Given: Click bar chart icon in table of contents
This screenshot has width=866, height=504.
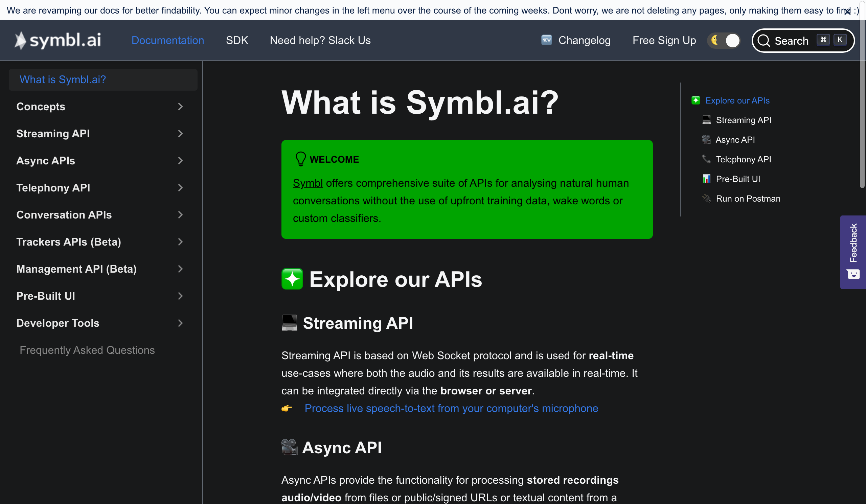Looking at the screenshot, I should [x=707, y=179].
